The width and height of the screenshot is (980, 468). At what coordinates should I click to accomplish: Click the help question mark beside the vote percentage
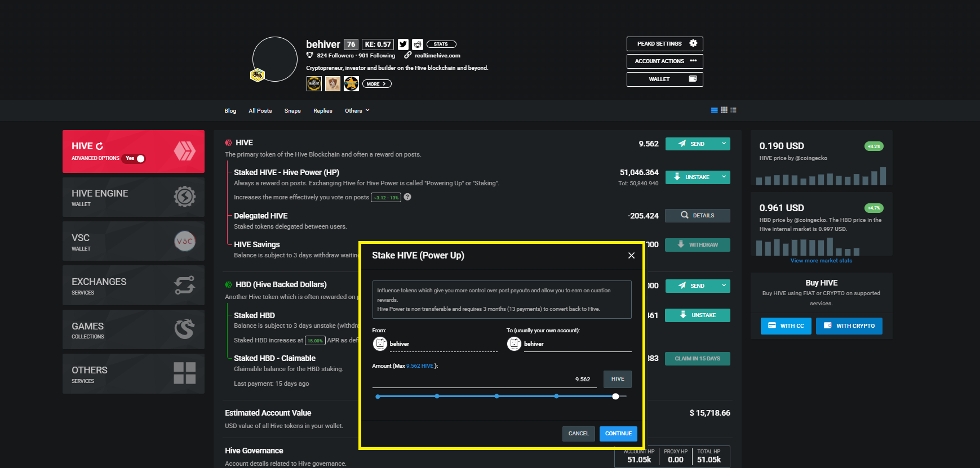[407, 197]
